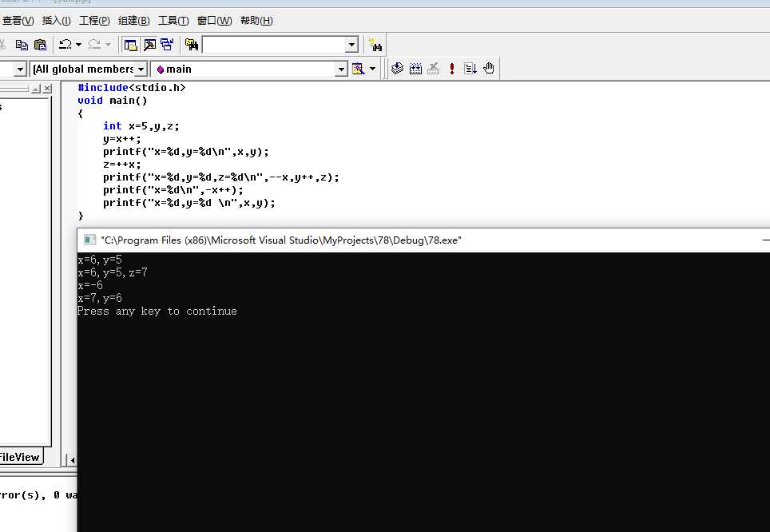The height and width of the screenshot is (532, 770).
Task: Click the Compile icon on build bar
Action: point(397,68)
